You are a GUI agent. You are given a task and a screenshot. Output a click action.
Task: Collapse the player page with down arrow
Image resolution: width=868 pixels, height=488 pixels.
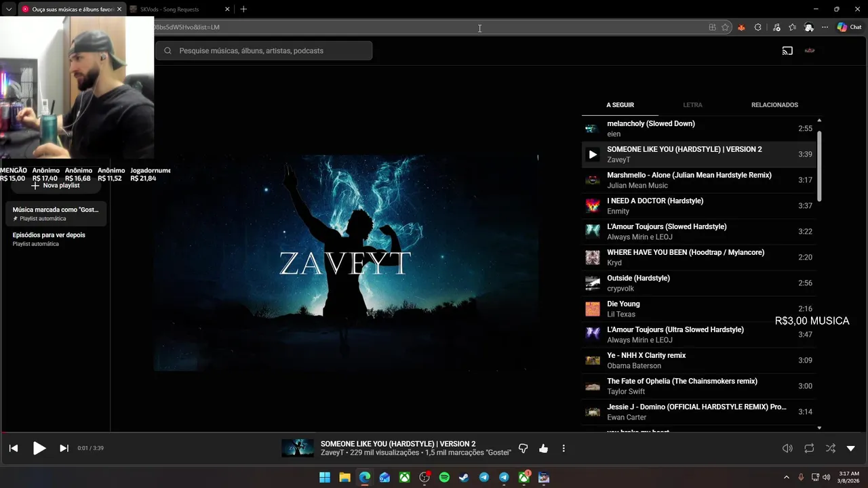point(851,448)
